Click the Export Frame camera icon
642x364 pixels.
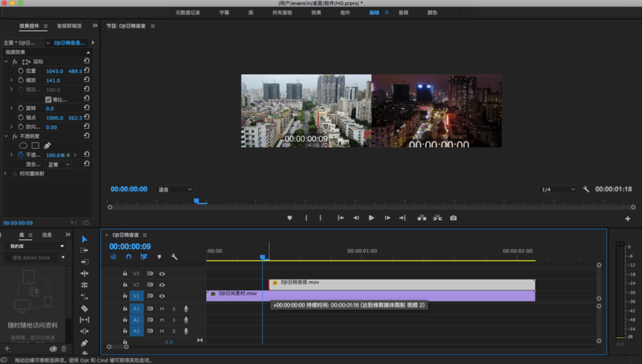pyautogui.click(x=453, y=218)
